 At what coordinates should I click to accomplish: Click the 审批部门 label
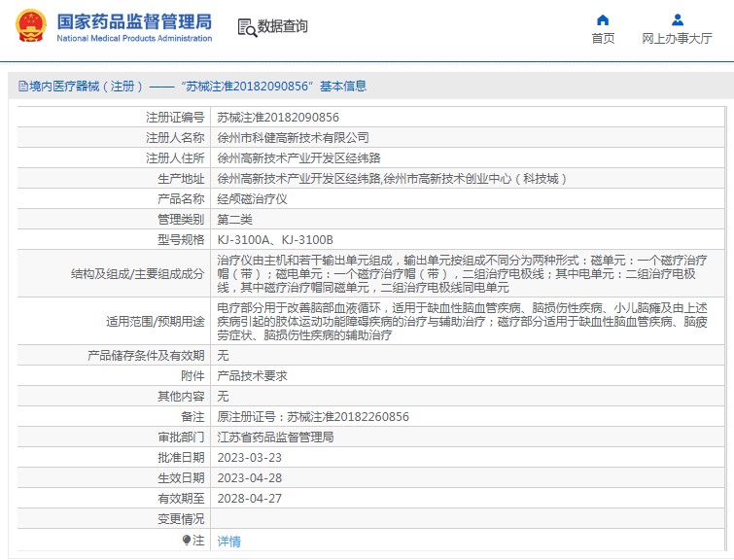[x=181, y=437]
